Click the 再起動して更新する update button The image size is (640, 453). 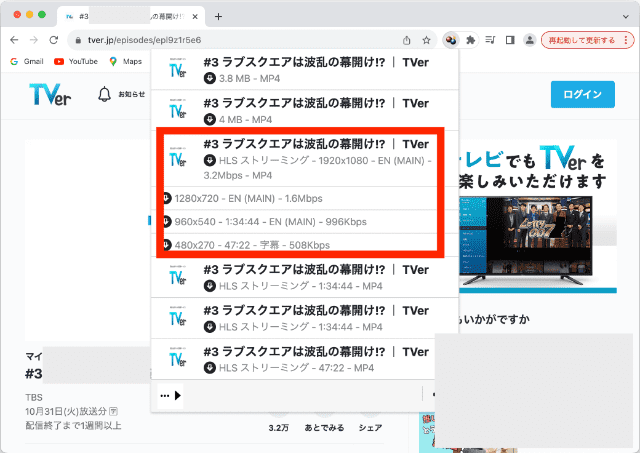point(582,40)
